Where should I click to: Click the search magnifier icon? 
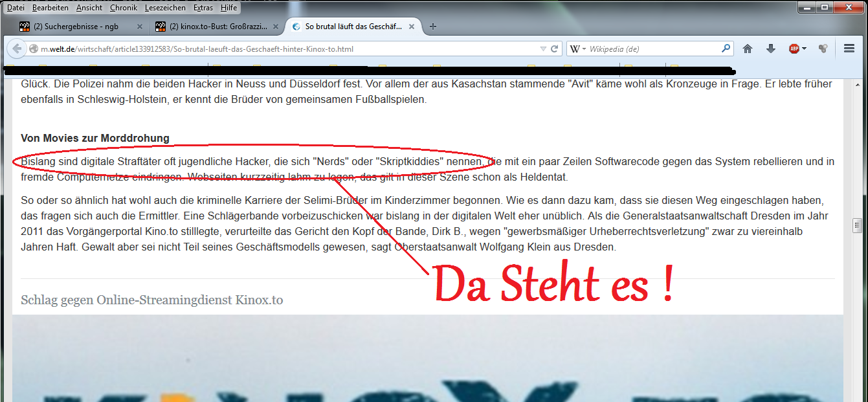click(726, 49)
